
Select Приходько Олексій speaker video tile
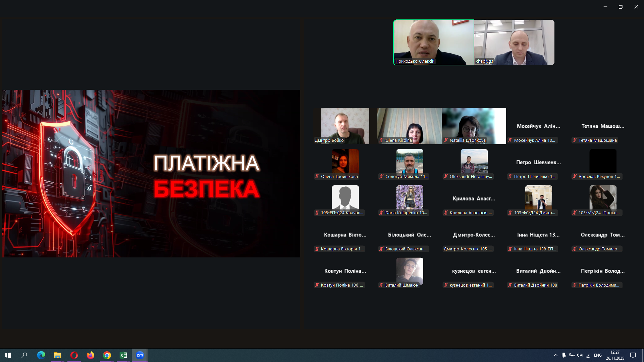pyautogui.click(x=433, y=42)
